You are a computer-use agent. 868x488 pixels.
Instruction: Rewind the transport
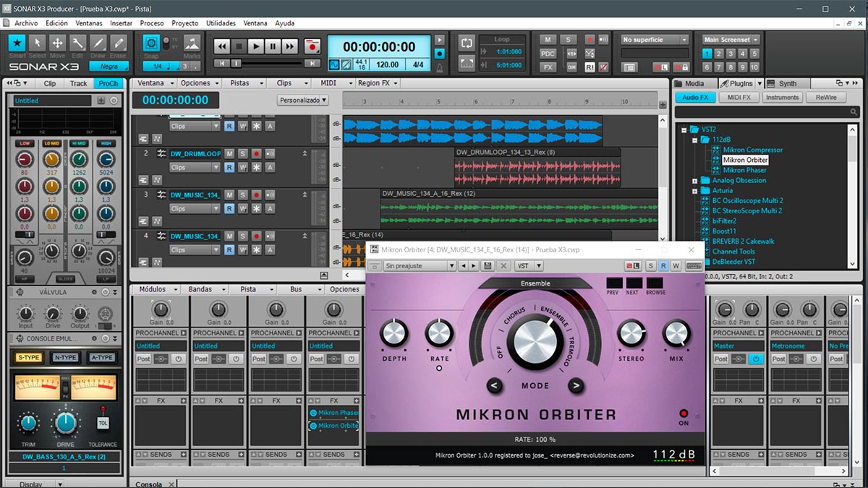[x=223, y=46]
